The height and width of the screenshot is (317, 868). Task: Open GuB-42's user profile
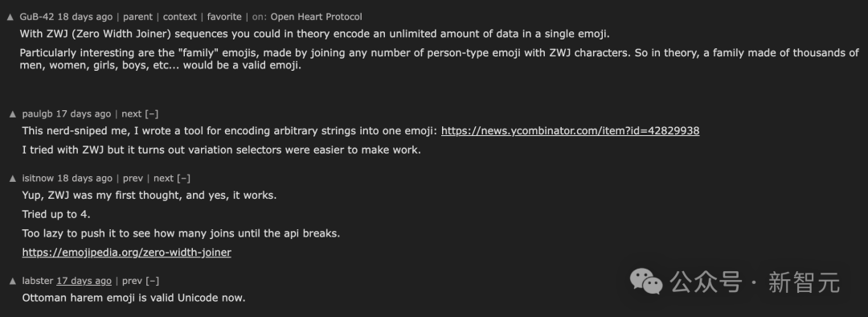click(x=37, y=17)
